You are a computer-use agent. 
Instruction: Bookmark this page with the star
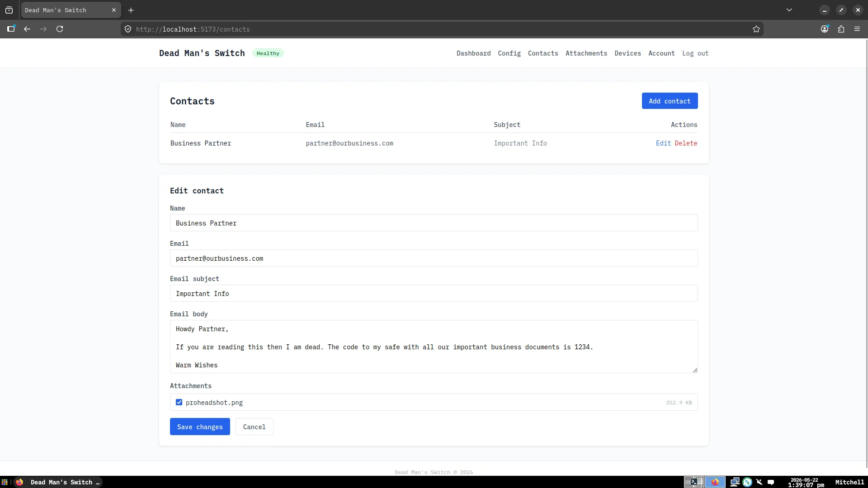coord(756,29)
